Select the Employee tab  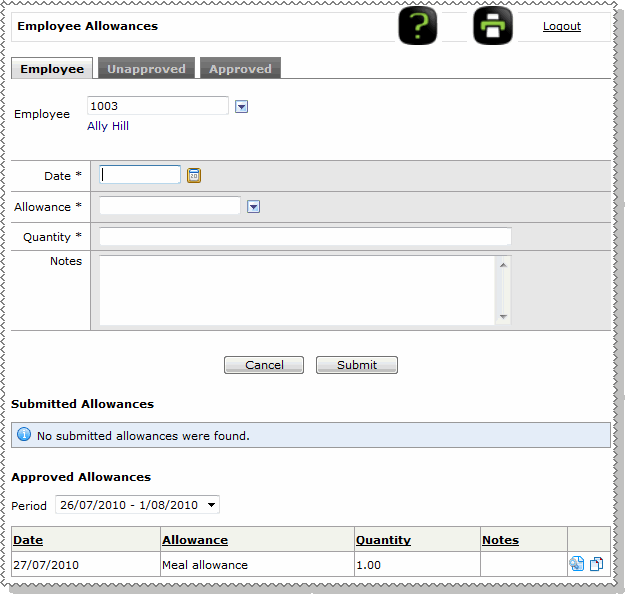click(x=52, y=69)
